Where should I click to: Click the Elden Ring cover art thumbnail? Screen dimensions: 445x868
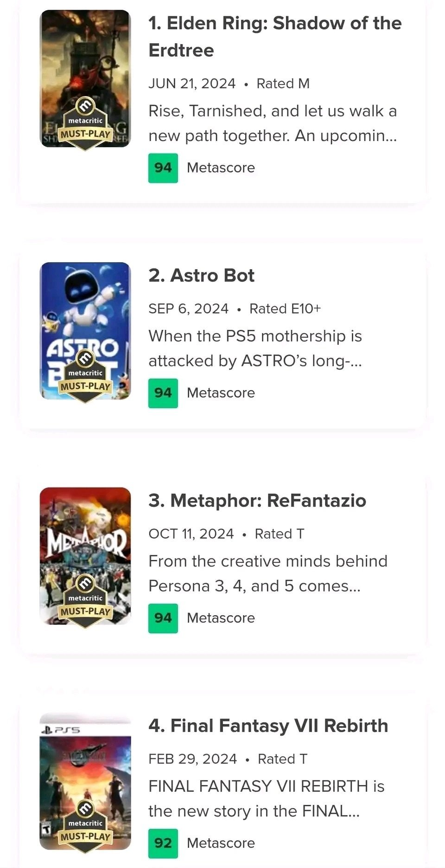[85, 56]
